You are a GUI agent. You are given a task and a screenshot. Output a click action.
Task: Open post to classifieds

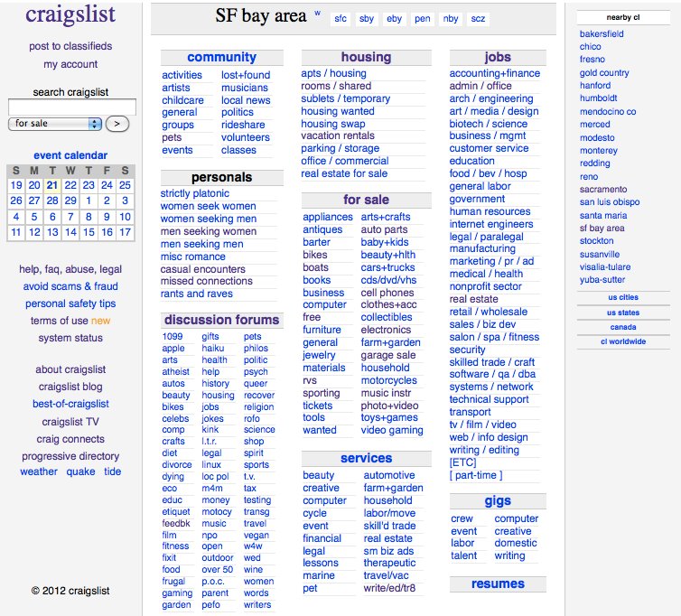point(70,46)
